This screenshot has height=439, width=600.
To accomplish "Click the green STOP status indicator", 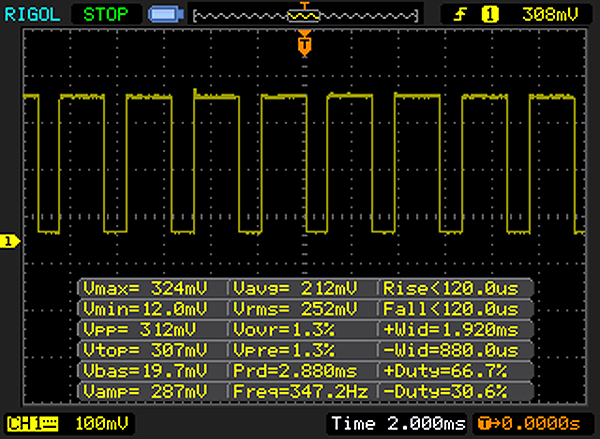I will (x=106, y=15).
